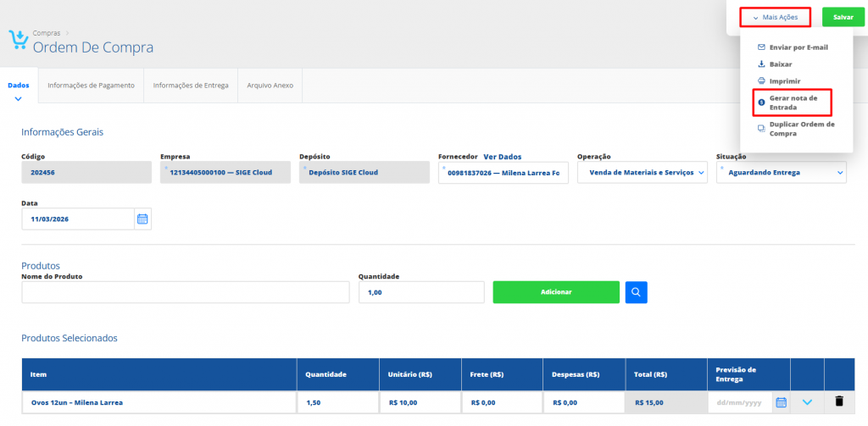Viewport: 868px width, 426px height.
Task: Click the Produtos Selecionados section heading
Action: (70, 338)
